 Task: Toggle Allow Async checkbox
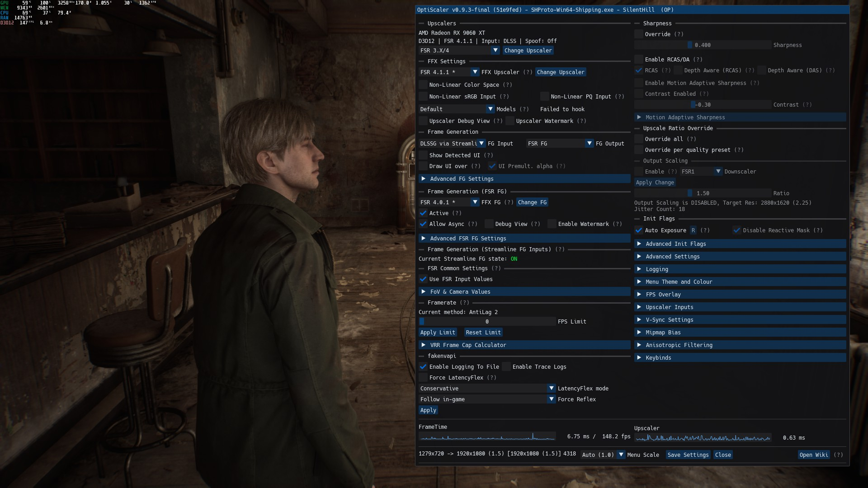(x=423, y=224)
